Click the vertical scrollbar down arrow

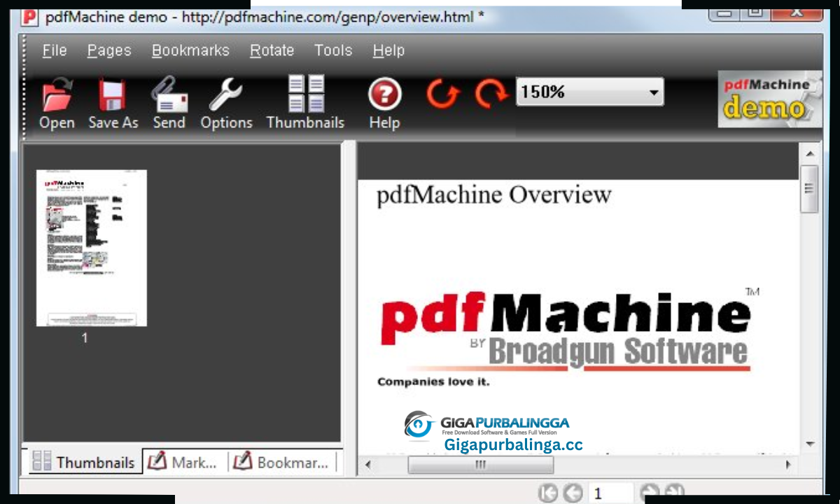pyautogui.click(x=810, y=444)
